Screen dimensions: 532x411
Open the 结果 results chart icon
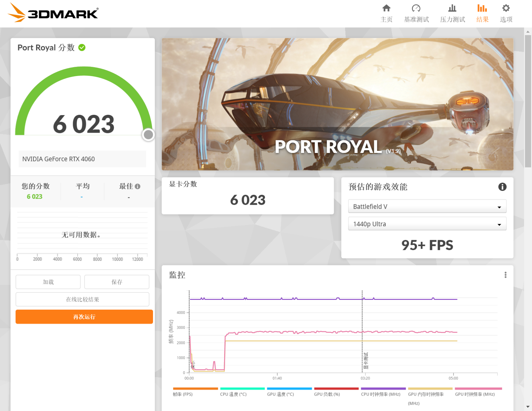tap(482, 8)
